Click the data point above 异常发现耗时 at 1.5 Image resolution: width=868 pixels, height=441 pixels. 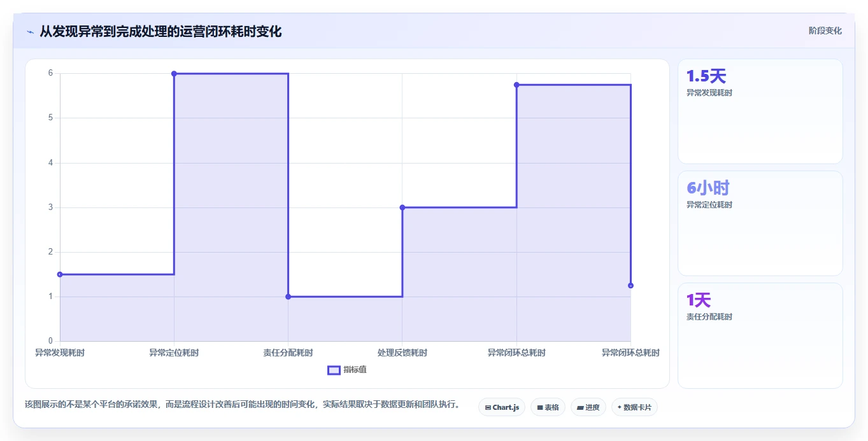pos(60,274)
